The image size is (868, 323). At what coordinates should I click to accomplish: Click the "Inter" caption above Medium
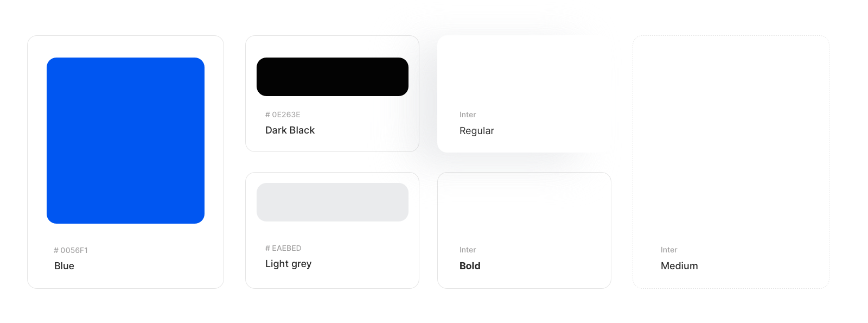669,250
